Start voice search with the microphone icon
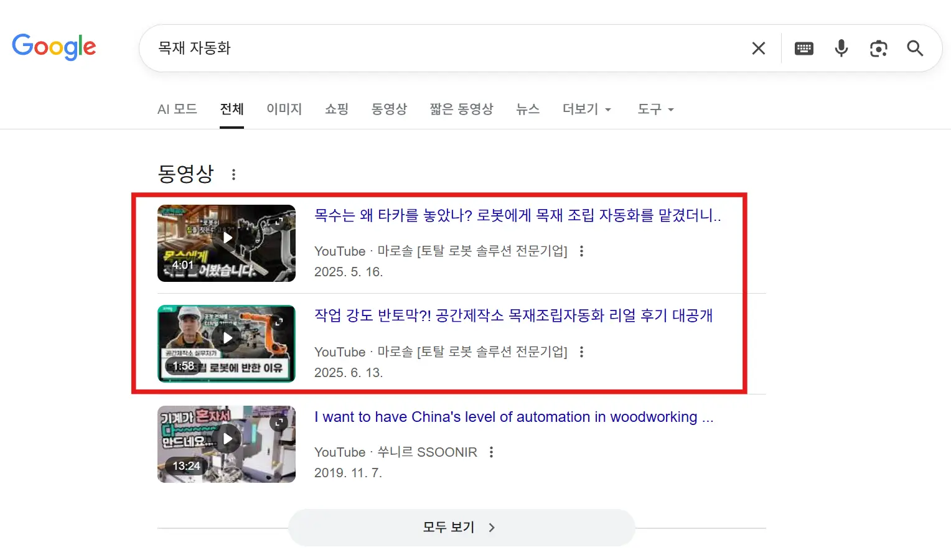The width and height of the screenshot is (951, 560). pyautogui.click(x=841, y=49)
